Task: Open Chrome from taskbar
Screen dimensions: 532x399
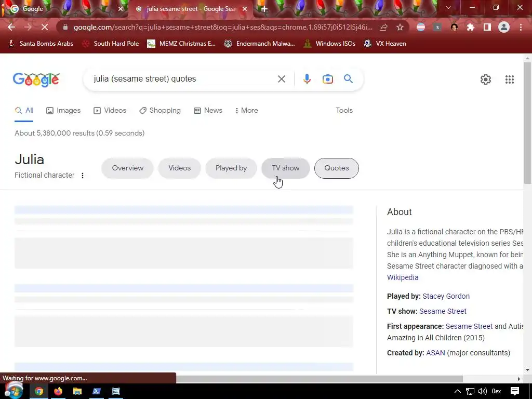Action: (x=38, y=391)
